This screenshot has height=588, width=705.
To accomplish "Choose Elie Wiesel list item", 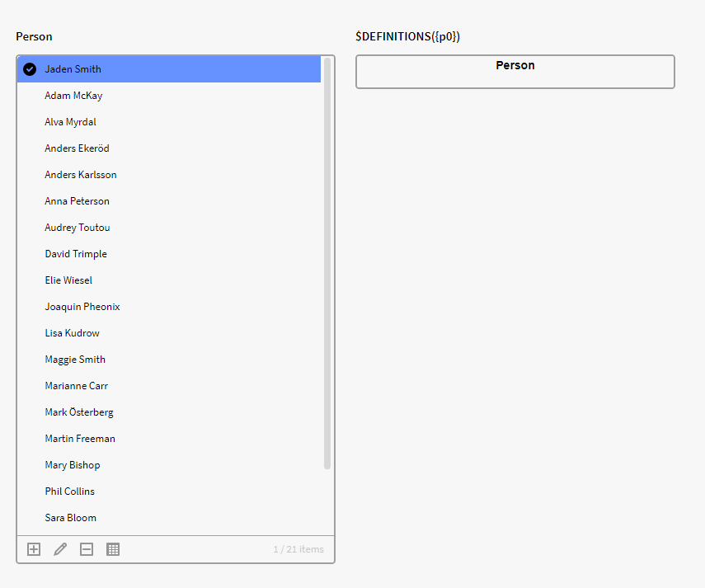I will pos(68,280).
